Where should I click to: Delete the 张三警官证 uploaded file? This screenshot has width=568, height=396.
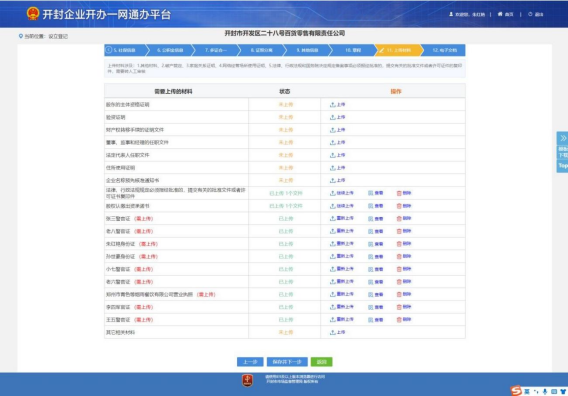click(404, 218)
